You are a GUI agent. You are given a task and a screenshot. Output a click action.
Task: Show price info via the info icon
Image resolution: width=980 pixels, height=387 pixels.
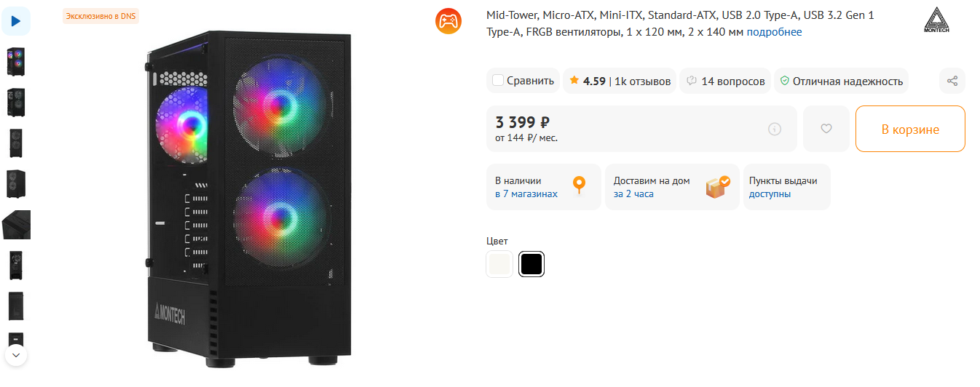point(775,129)
